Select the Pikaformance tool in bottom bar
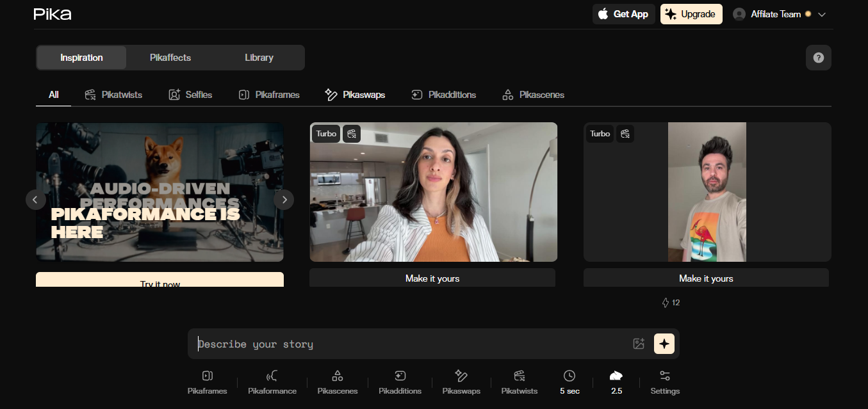This screenshot has width=868, height=409. pos(272,382)
